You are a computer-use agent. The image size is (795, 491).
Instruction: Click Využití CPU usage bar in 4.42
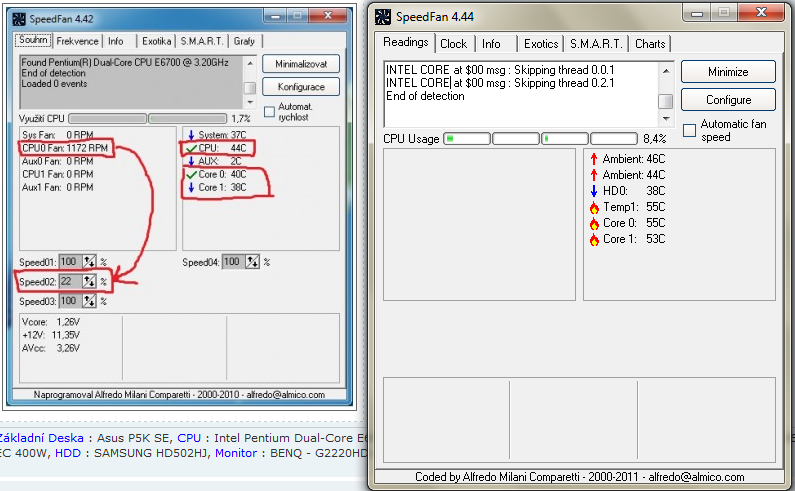[x=148, y=119]
